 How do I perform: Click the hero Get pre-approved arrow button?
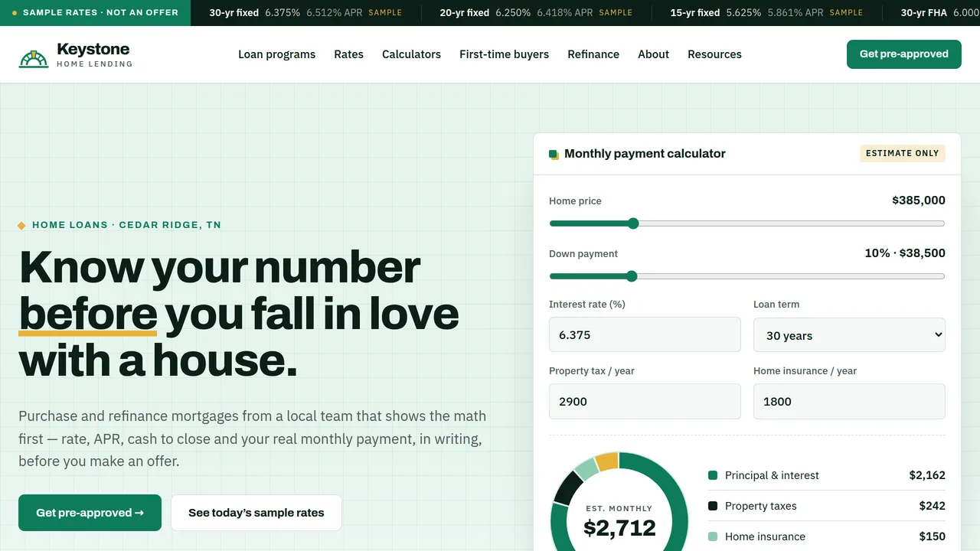(x=90, y=513)
